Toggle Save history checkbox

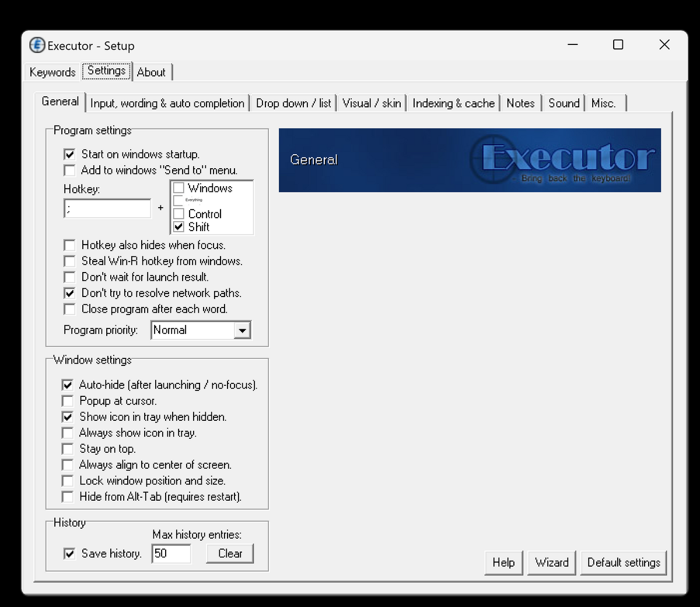tap(69, 553)
